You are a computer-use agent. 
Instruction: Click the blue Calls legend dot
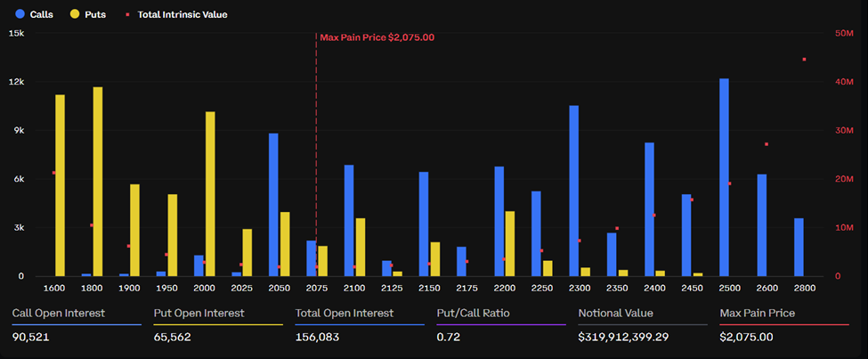20,14
